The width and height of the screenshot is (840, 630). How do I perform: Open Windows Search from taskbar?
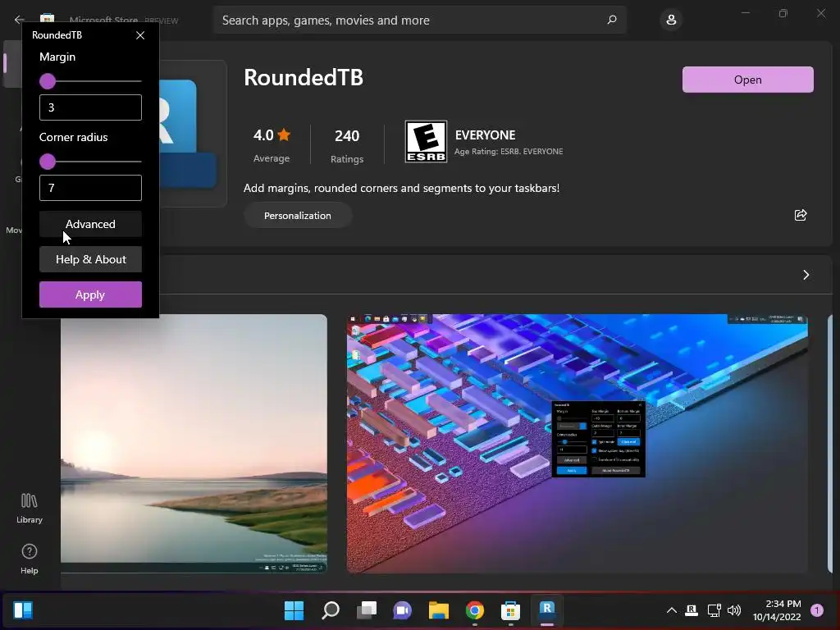331,610
